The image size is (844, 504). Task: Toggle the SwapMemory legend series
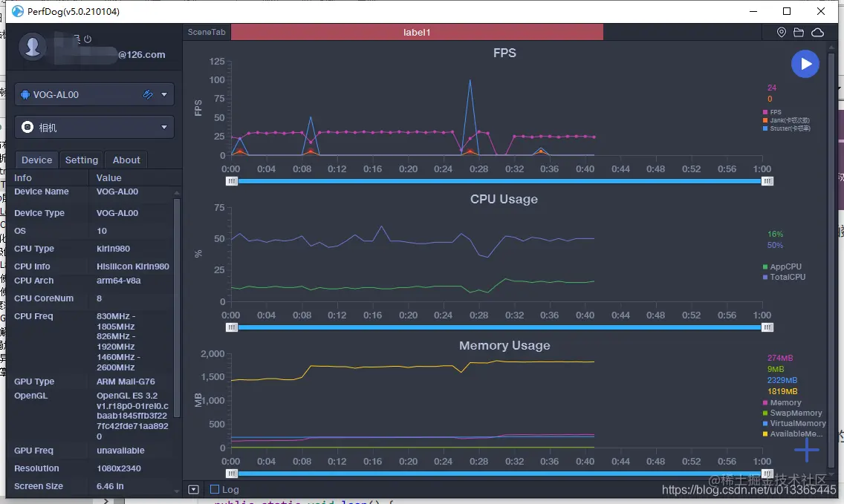click(792, 413)
